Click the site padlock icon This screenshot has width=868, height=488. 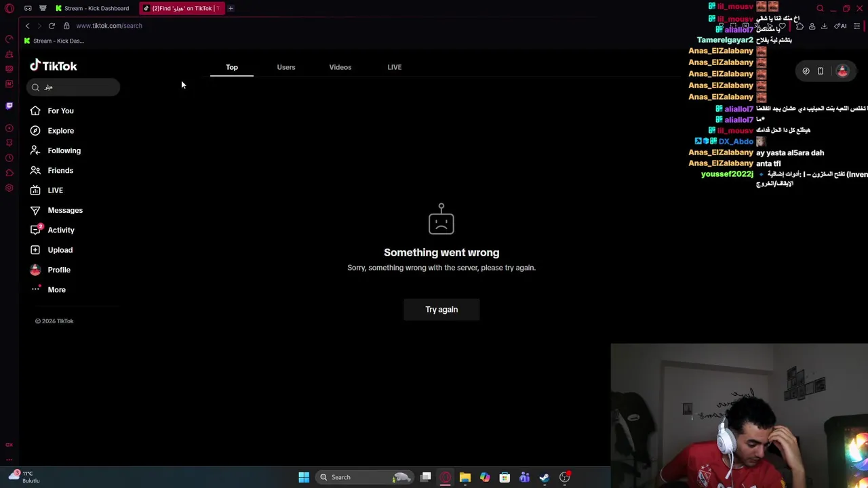pos(66,26)
